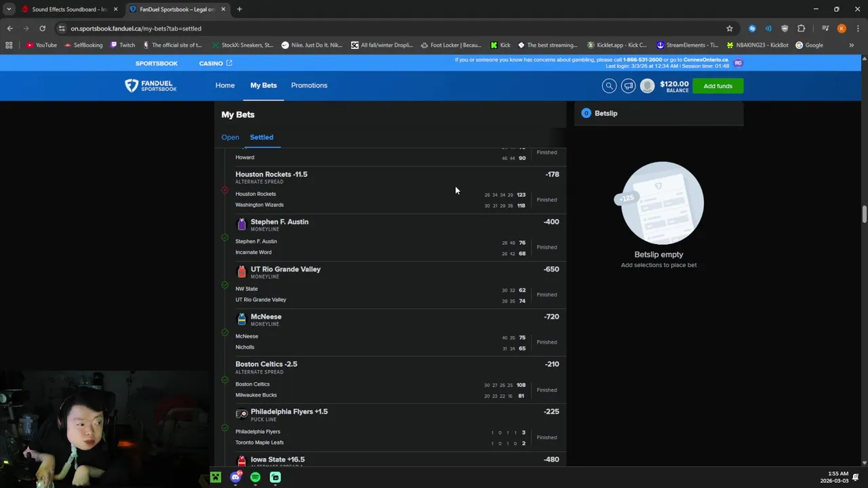Open the new tab plus button
The width and height of the screenshot is (868, 488).
[x=239, y=9]
